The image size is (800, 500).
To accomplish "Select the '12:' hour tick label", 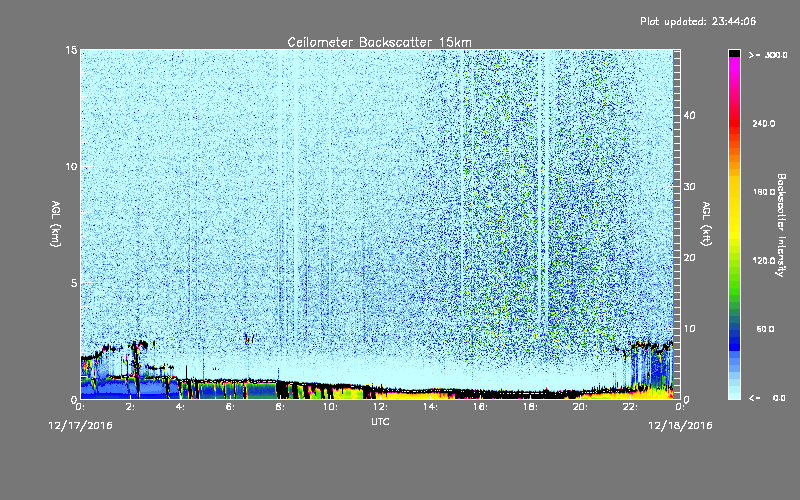I will pyautogui.click(x=380, y=407).
